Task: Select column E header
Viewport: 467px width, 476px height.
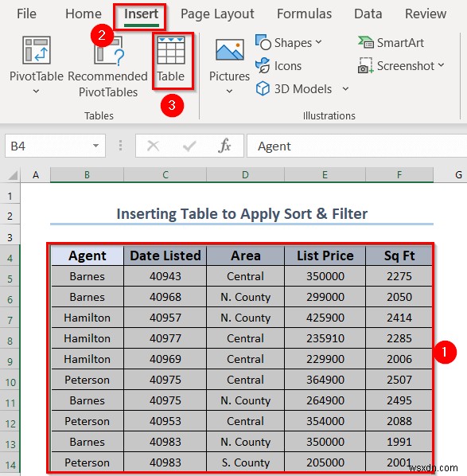Action: point(325,175)
